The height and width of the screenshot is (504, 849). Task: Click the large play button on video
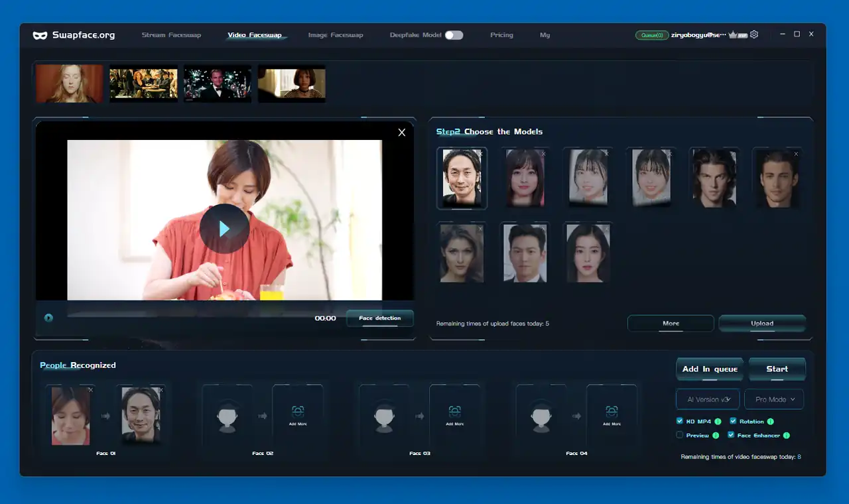click(x=224, y=229)
